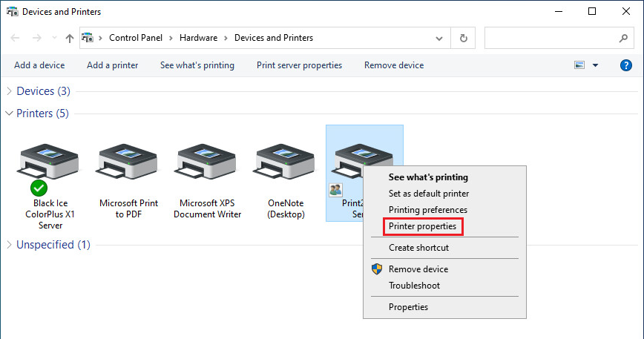Viewport: 644px width, 339px height.
Task: Choose Properties in context menu
Action: [408, 307]
